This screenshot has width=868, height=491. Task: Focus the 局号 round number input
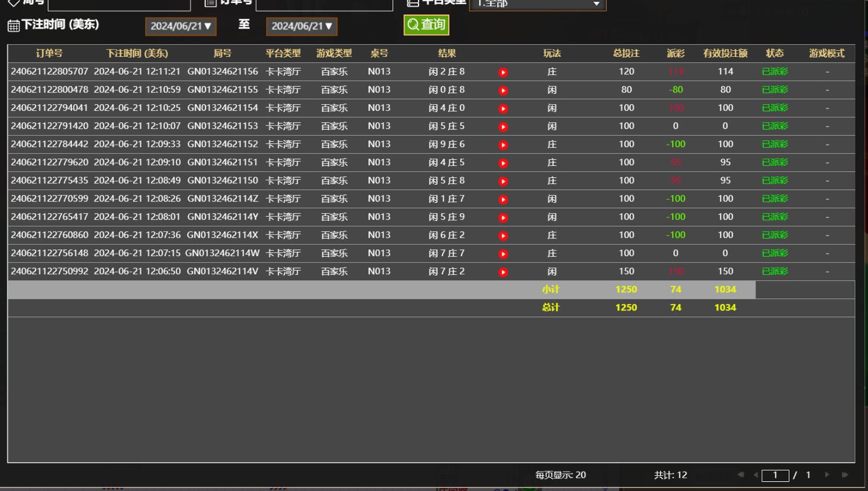(x=119, y=4)
